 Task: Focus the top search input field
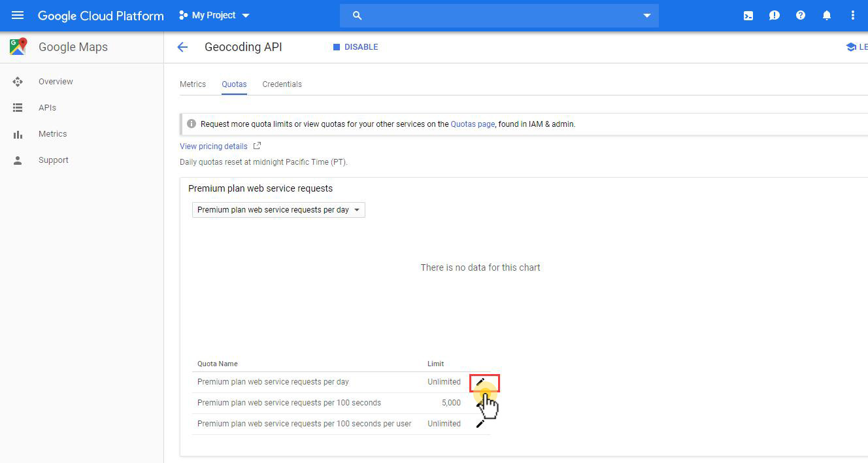coord(500,16)
